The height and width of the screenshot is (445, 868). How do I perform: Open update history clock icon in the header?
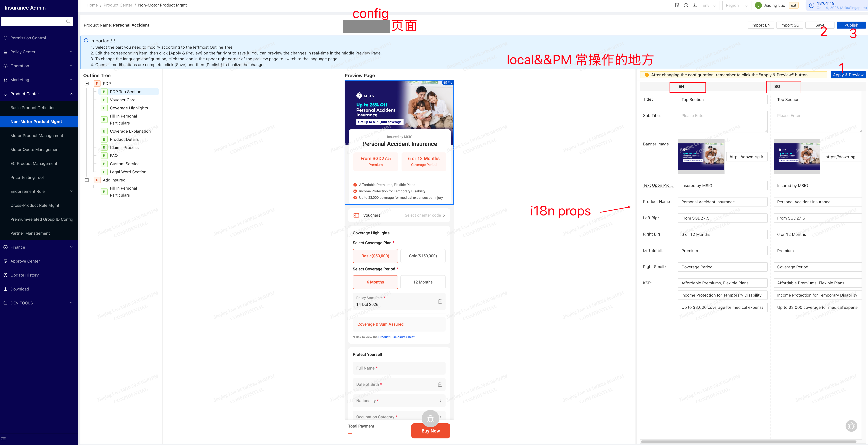click(686, 5)
